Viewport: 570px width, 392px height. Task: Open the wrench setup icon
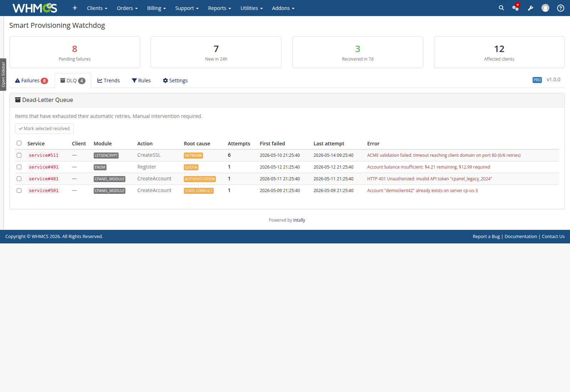pyautogui.click(x=530, y=8)
